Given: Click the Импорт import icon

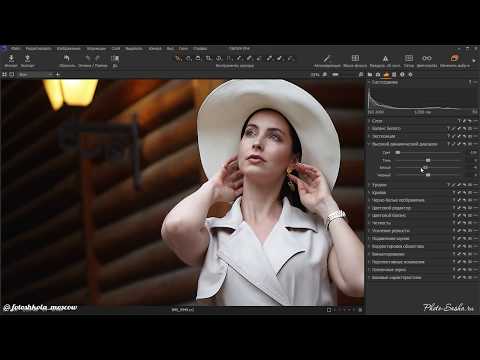Looking at the screenshot, I should pos(11,59).
